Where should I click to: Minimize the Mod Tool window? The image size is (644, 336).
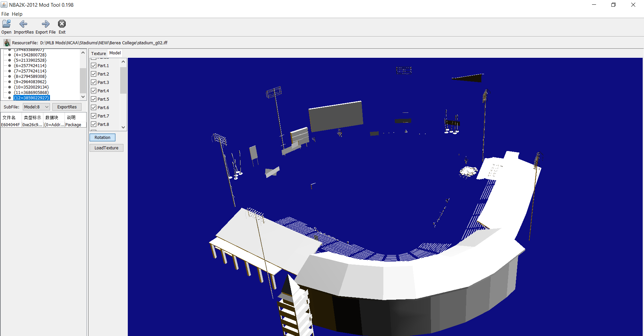[594, 5]
